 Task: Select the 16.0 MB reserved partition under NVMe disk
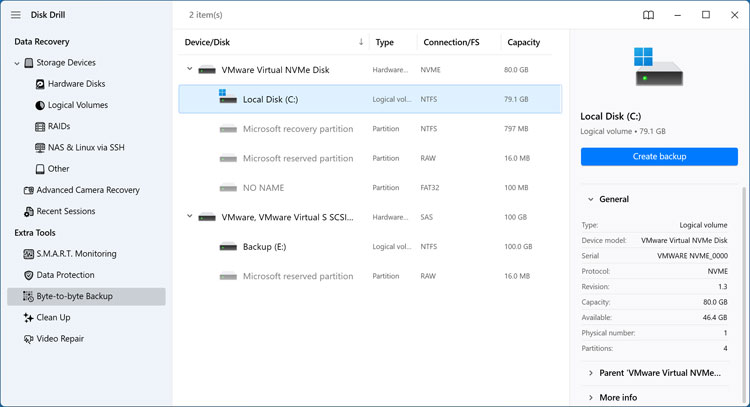pyautogui.click(x=370, y=158)
